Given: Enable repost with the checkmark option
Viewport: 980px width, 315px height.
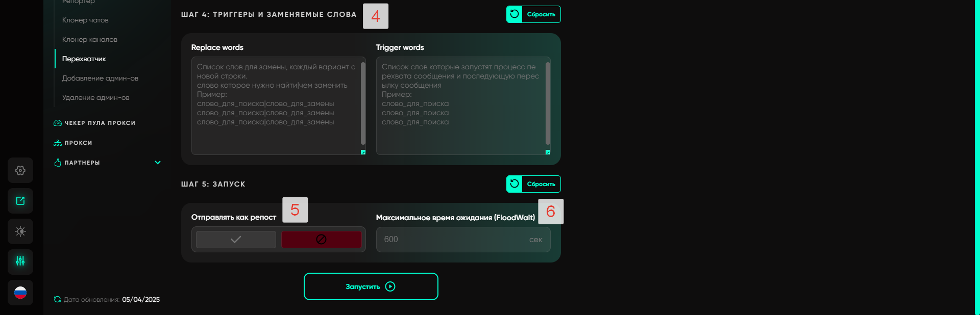Looking at the screenshot, I should pos(236,240).
